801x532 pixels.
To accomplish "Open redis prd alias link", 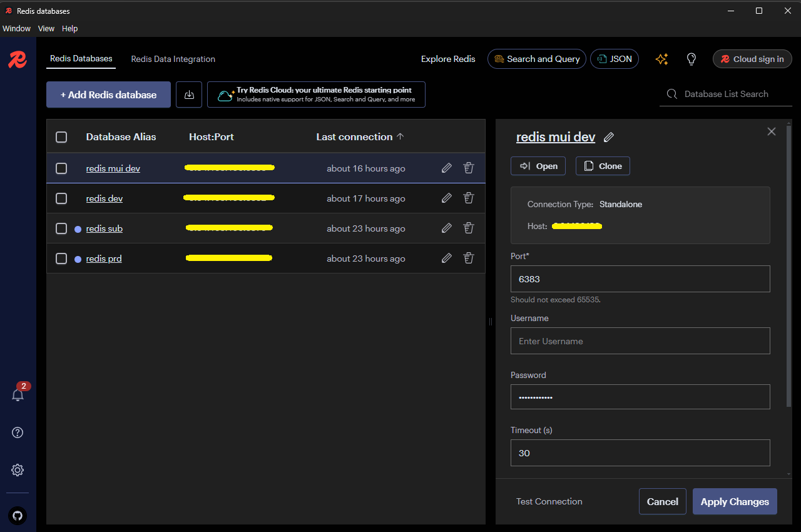I will 104,258.
